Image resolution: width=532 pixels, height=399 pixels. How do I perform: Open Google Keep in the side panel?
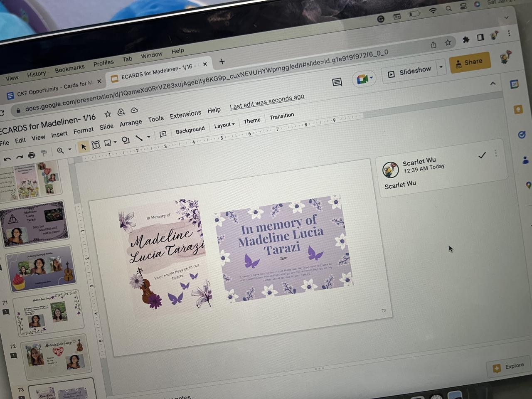pos(518,109)
